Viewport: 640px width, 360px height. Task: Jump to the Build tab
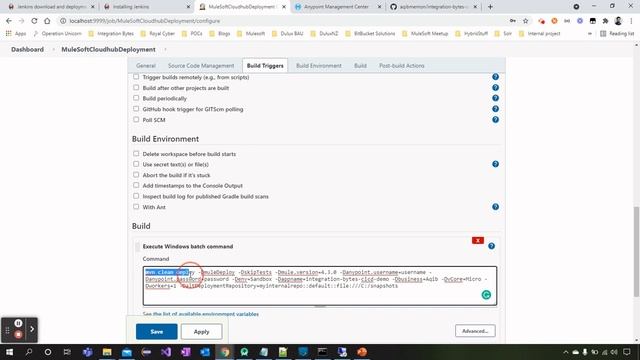(x=360, y=66)
